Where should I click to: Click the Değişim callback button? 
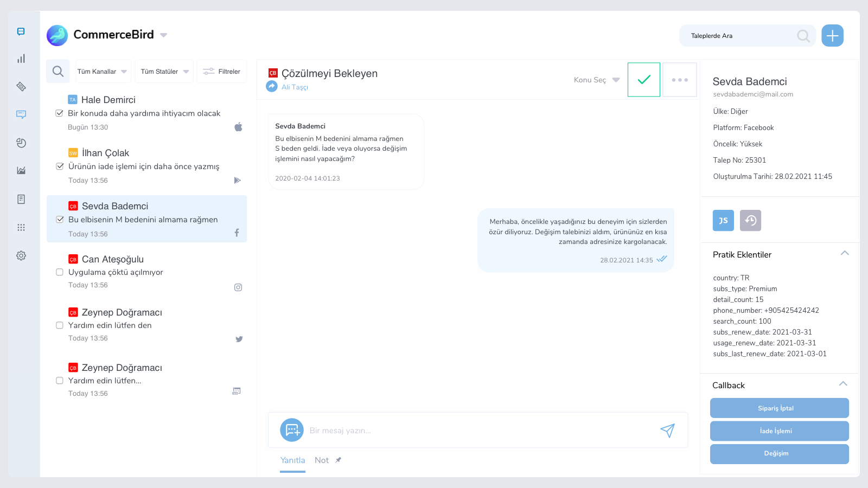point(780,454)
